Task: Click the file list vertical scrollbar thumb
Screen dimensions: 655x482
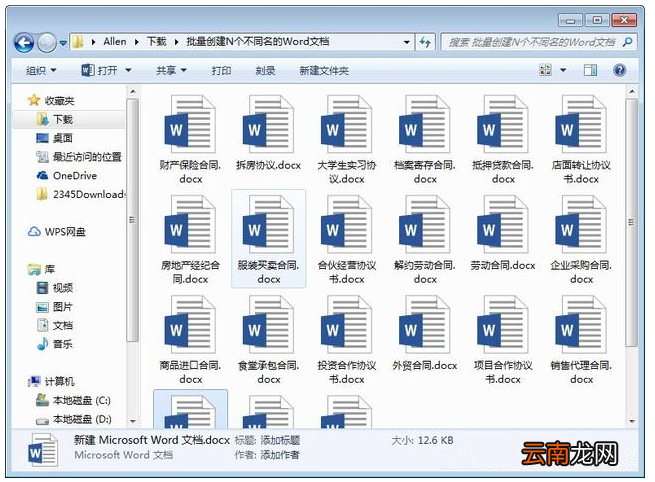Action: point(631,222)
